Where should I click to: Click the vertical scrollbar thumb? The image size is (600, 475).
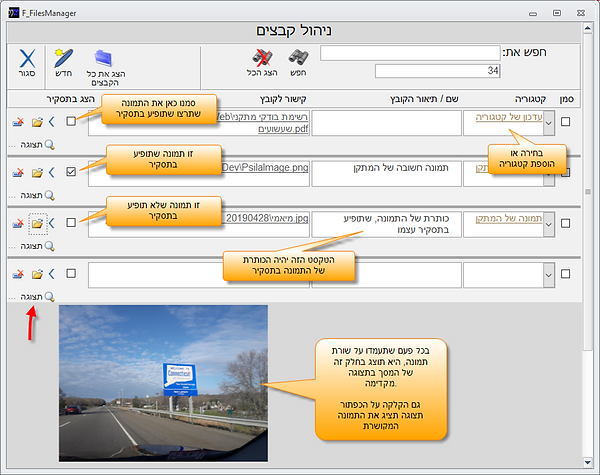tap(587, 191)
